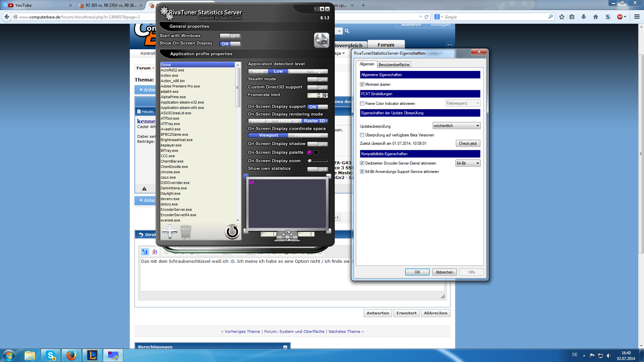Click the Check jetzt button

coord(468,143)
